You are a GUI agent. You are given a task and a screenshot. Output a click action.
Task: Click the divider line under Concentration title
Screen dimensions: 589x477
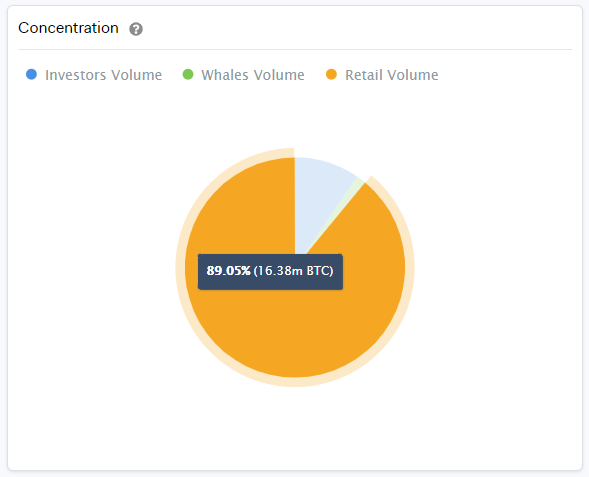click(x=295, y=49)
